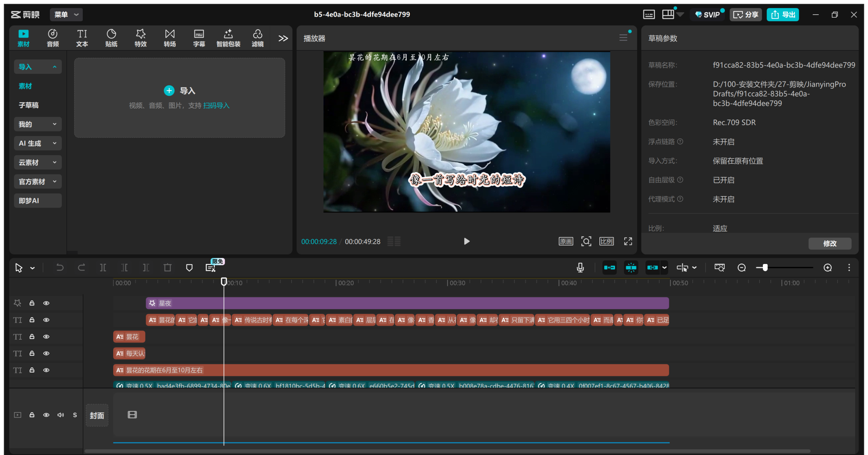Viewport: 868px width, 455px height.
Task: Hide the 星夜 effect track with eye icon
Action: tap(46, 303)
